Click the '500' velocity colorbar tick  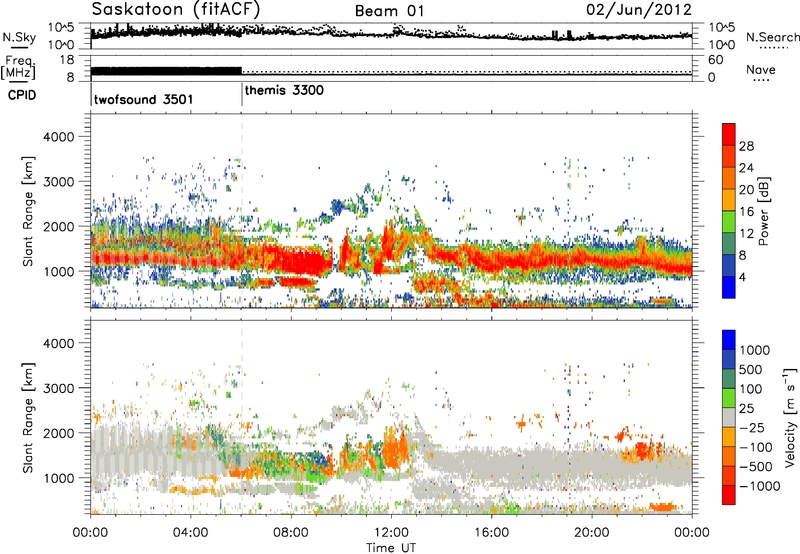pyautogui.click(x=751, y=369)
